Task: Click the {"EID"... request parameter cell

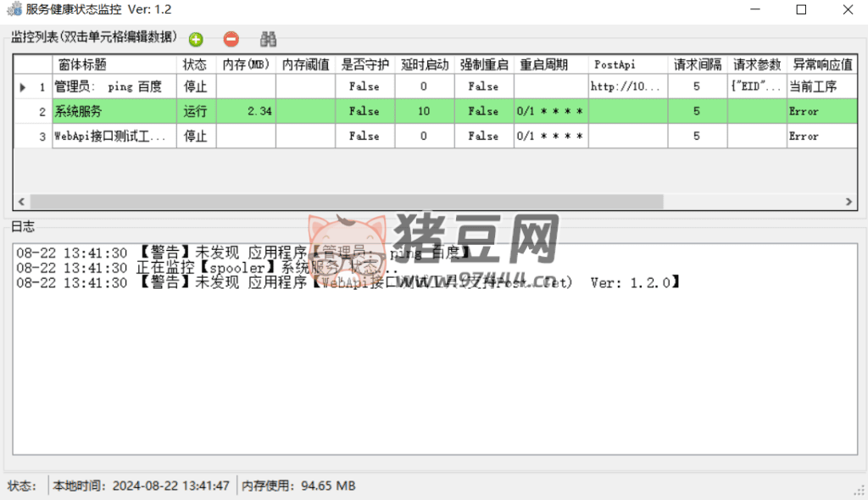Action: 757,86
